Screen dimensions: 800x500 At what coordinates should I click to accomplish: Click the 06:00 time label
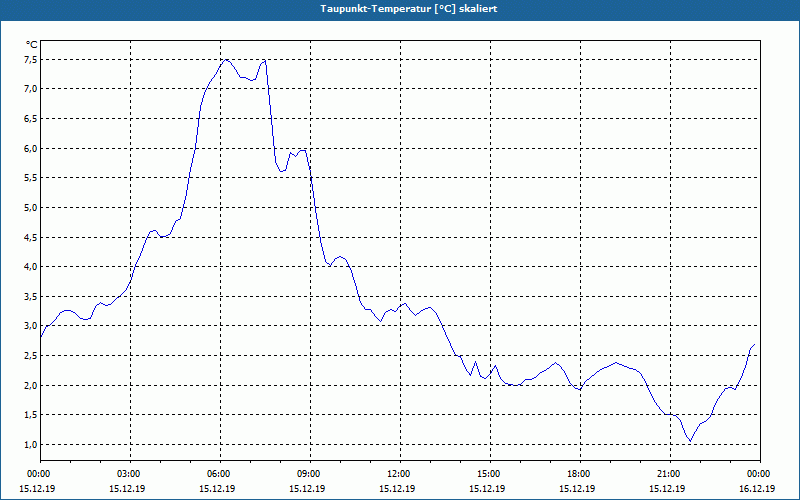pyautogui.click(x=218, y=474)
